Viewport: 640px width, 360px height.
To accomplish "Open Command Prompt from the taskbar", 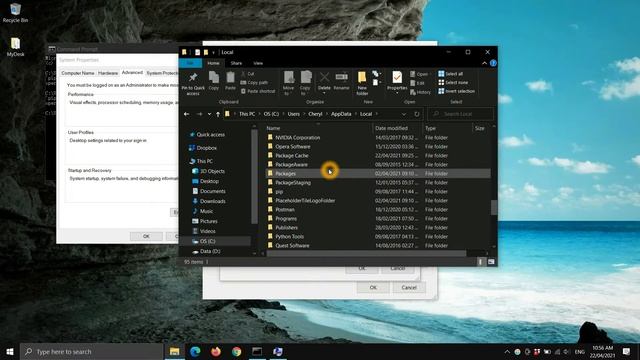I will (x=257, y=351).
